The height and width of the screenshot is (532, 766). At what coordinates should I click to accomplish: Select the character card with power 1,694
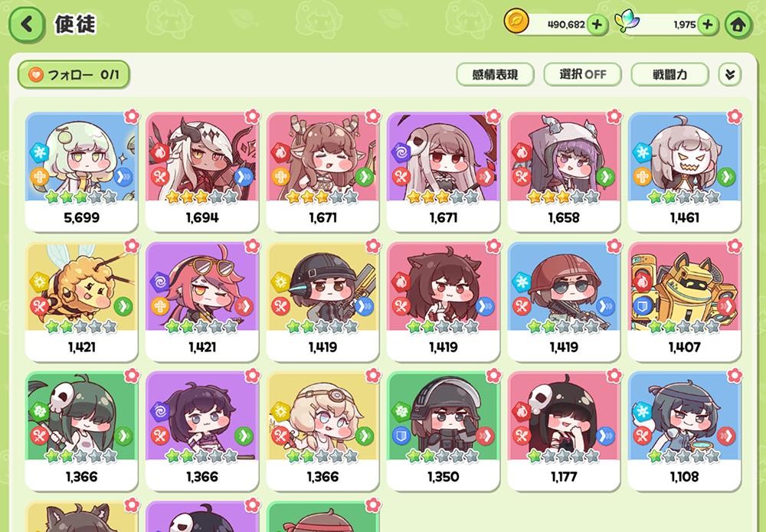[201, 171]
